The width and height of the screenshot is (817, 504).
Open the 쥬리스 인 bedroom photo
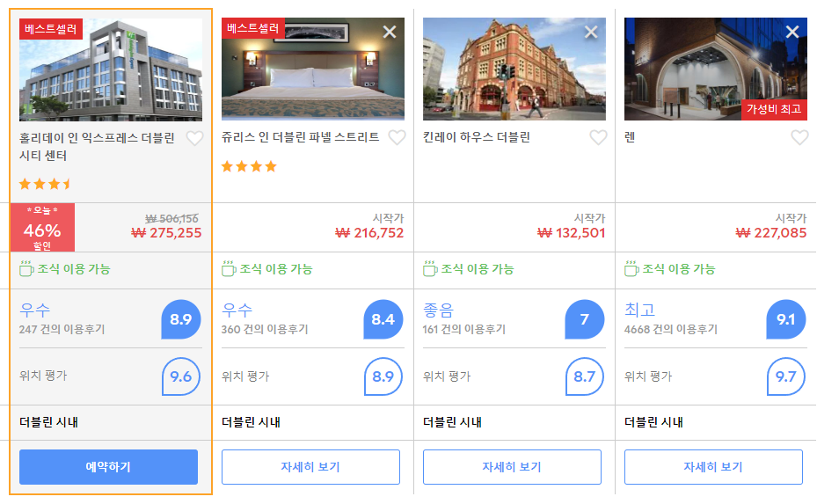(x=312, y=69)
